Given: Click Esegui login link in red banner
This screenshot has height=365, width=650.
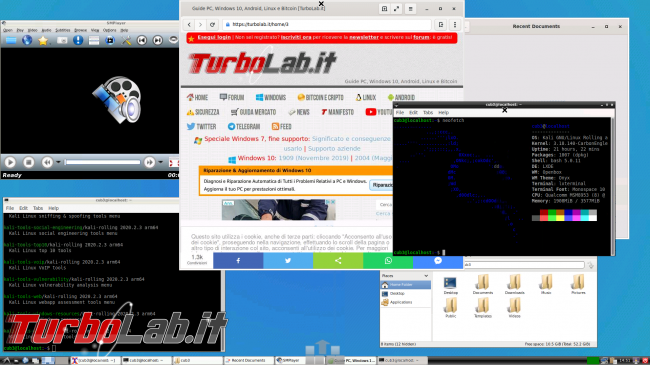Looking at the screenshot, I should pyautogui.click(x=214, y=37).
